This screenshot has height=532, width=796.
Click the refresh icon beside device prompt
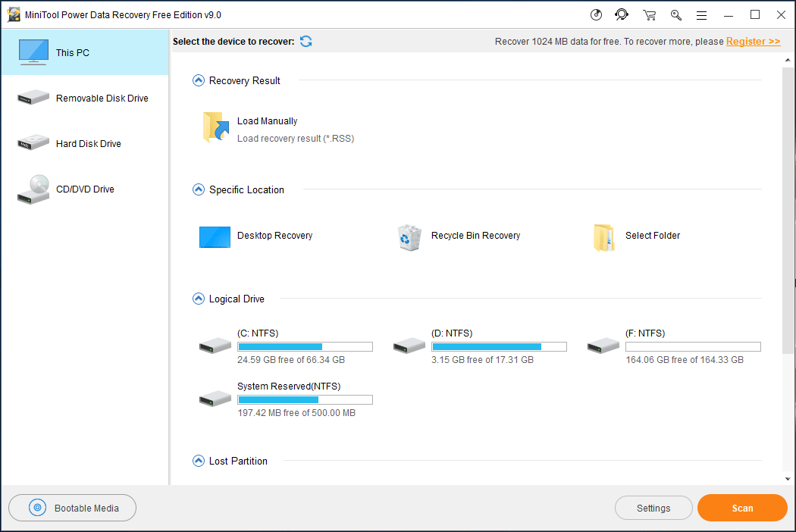point(306,42)
